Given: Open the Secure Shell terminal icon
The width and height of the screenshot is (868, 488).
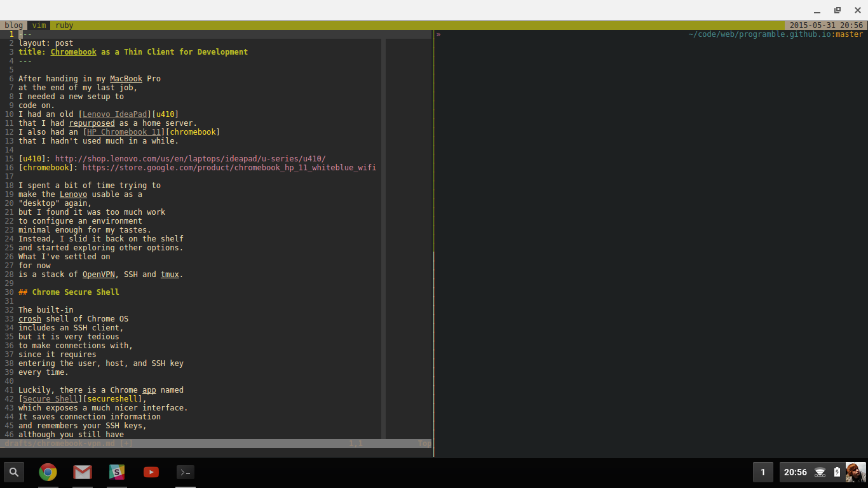Looking at the screenshot, I should 185,472.
